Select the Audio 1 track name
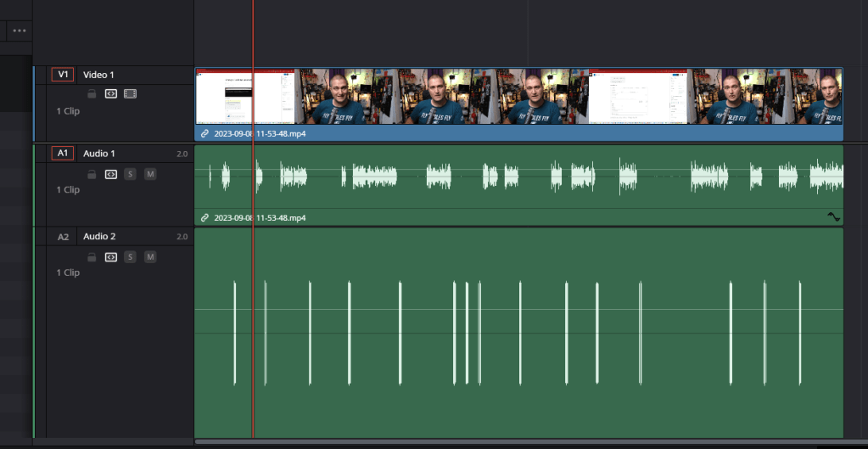This screenshot has width=868, height=449. (99, 154)
